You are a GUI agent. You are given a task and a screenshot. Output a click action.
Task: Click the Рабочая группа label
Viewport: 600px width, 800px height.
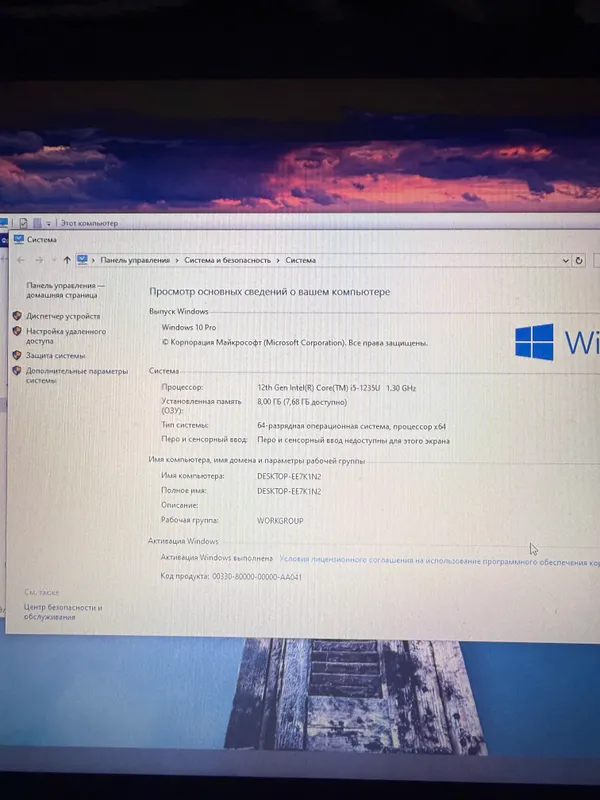(x=190, y=520)
